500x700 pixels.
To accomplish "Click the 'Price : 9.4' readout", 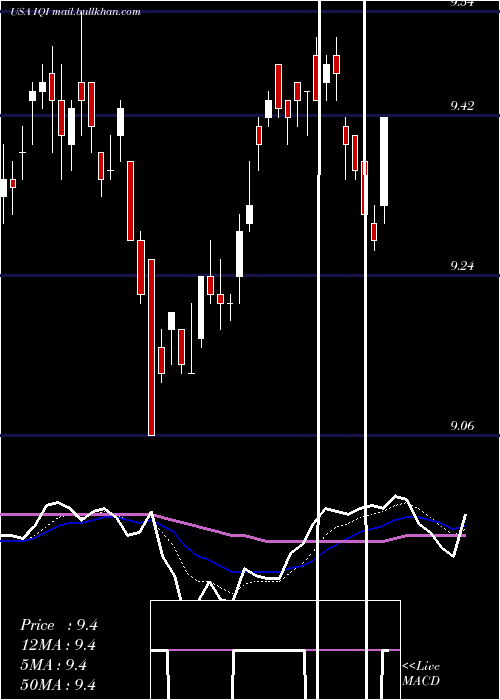I will 58,625.
